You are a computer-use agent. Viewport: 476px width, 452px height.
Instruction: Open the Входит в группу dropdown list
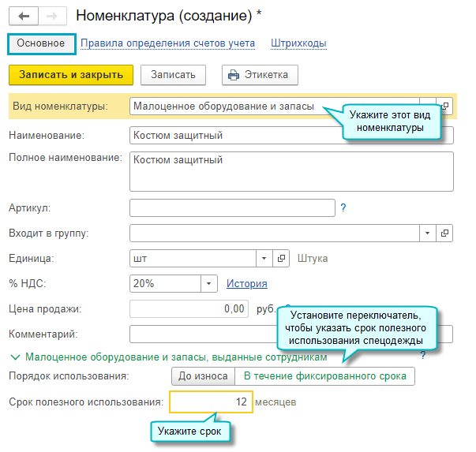coord(428,233)
